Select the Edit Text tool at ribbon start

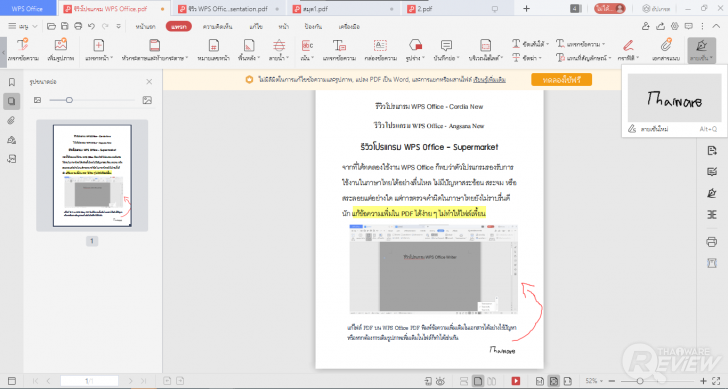23,50
